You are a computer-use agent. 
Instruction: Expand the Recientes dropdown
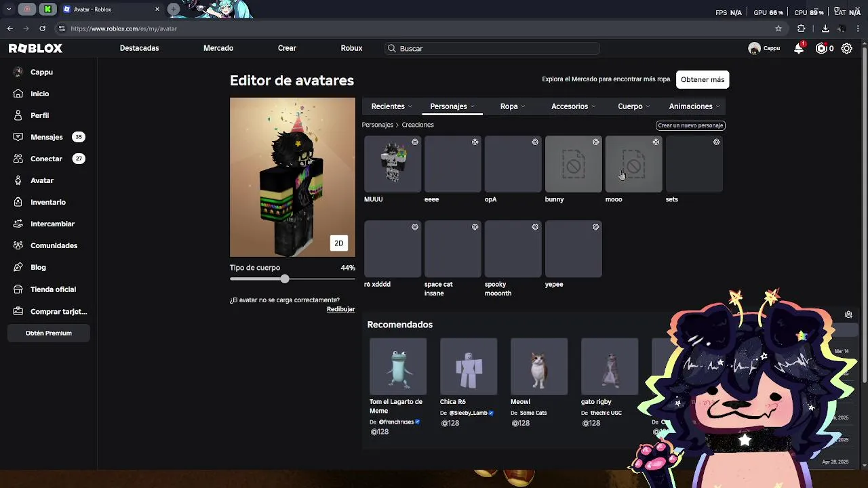(x=391, y=106)
